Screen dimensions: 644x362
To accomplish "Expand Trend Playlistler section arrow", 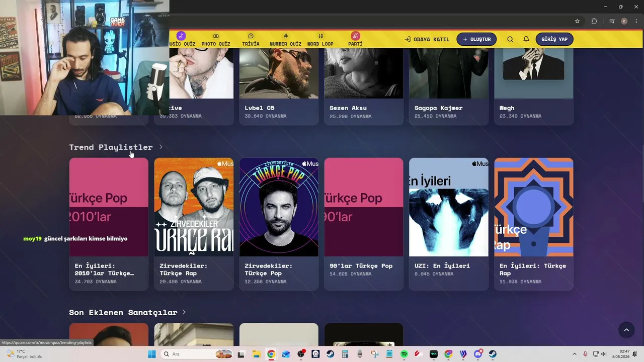I will click(160, 147).
